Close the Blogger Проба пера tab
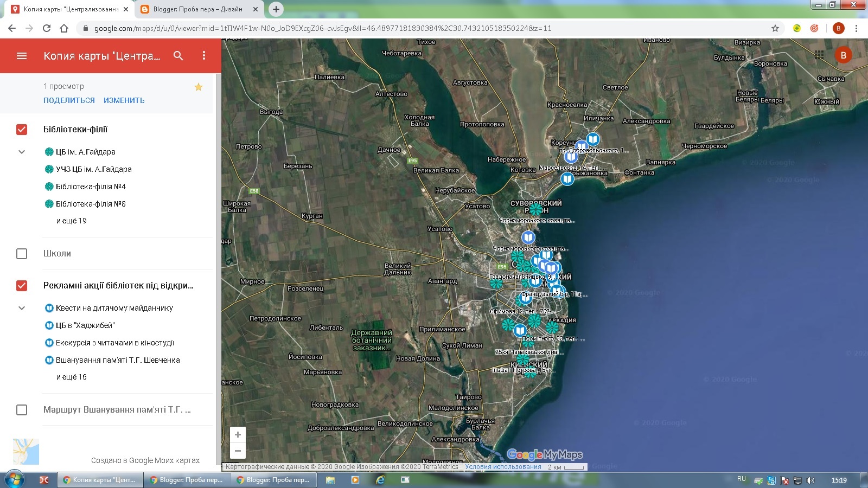Viewport: 868px width, 488px height. tap(256, 9)
